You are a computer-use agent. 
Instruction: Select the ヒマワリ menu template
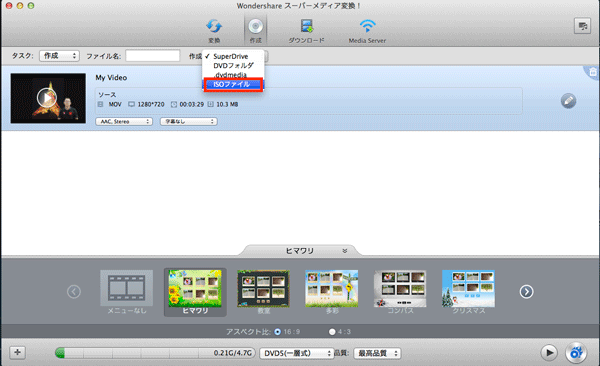click(195, 292)
